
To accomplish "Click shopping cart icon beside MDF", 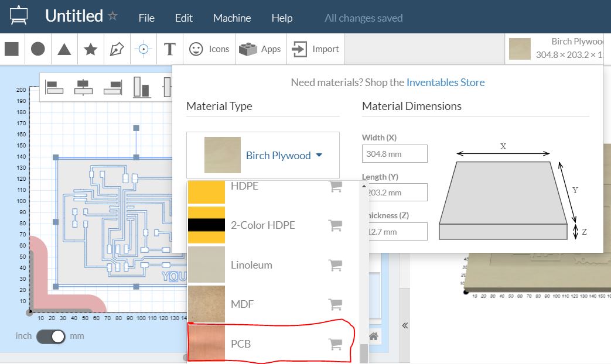I will 335,304.
